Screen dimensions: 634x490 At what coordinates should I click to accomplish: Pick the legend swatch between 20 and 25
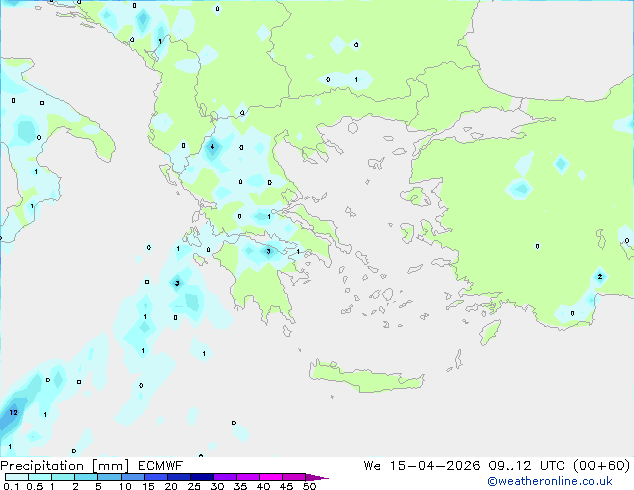pyautogui.click(x=179, y=477)
